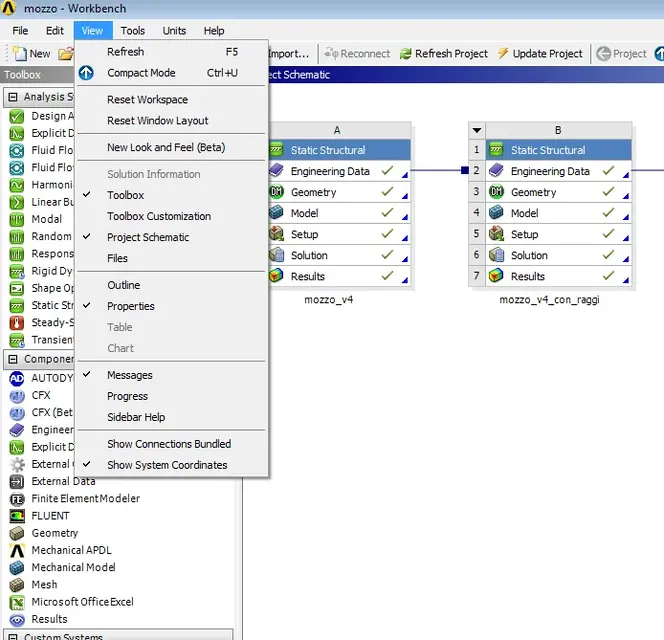Click the Harmonic analysis icon in Toolbox

click(x=17, y=185)
